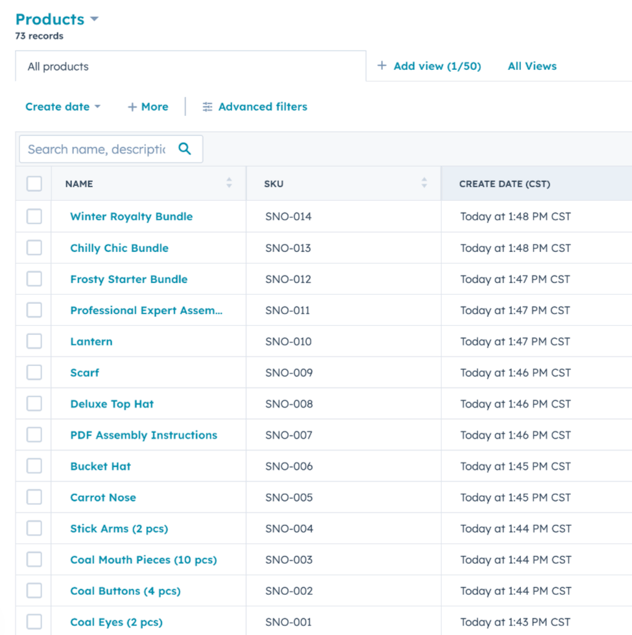Open Coal Buttons (4 pcs) product
The width and height of the screenshot is (632, 635).
[x=125, y=591]
